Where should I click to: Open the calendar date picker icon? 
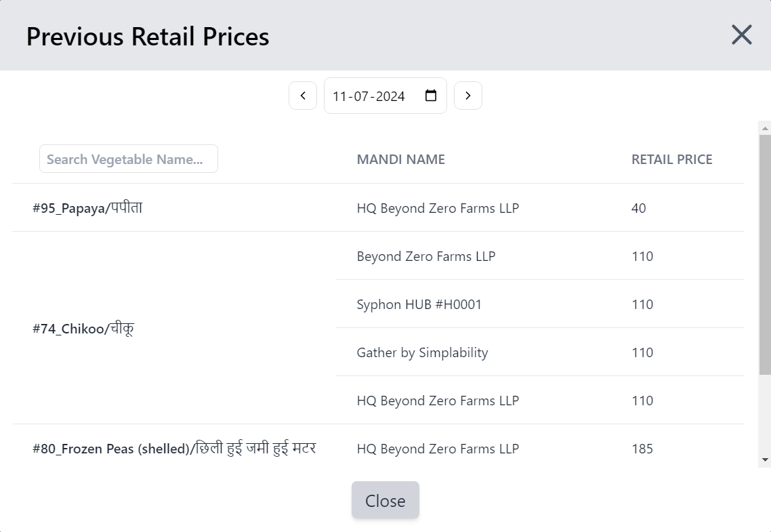click(430, 96)
